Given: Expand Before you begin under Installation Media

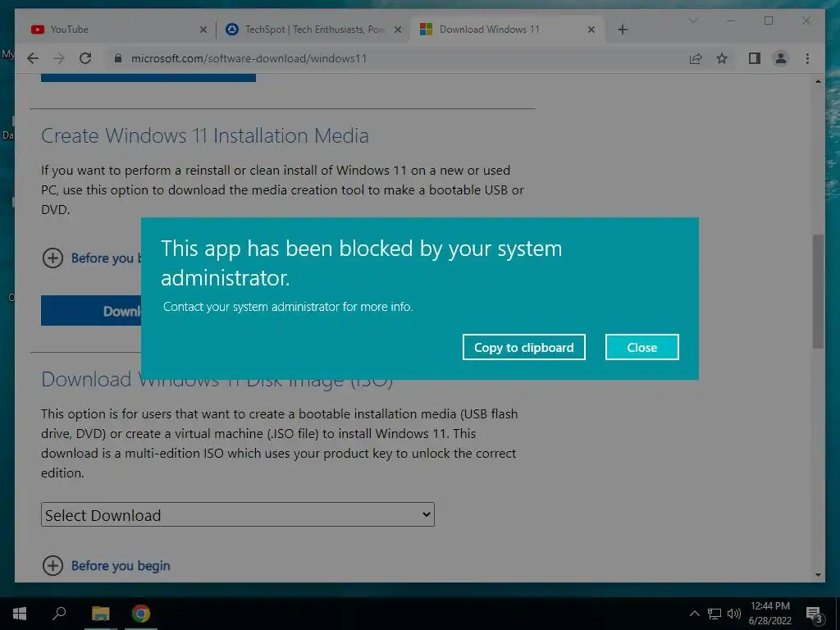Looking at the screenshot, I should 91,258.
